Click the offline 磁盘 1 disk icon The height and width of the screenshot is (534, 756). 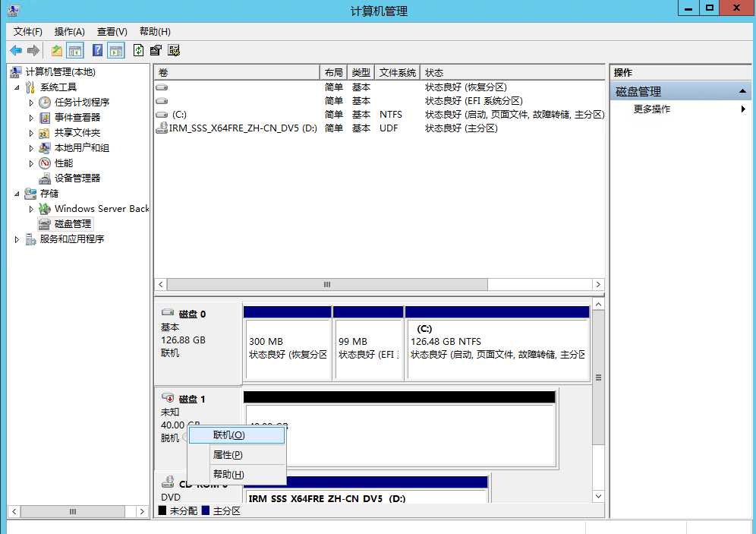pos(168,398)
